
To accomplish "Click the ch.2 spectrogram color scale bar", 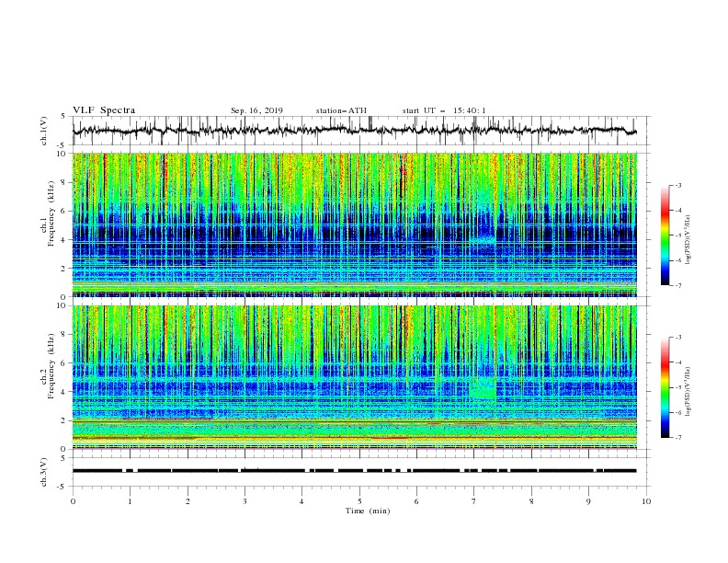I will pyautogui.click(x=665, y=387).
